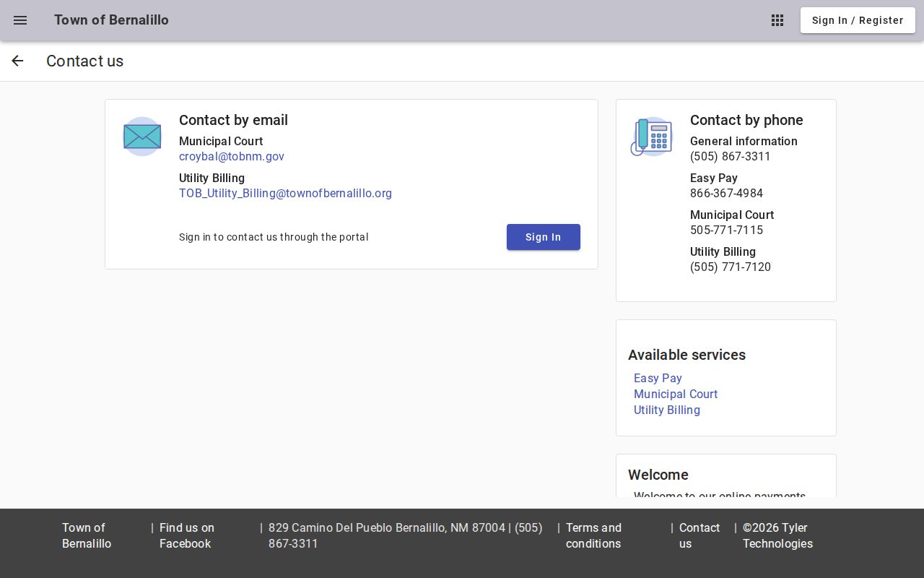Open the apps grid icon
The height and width of the screenshot is (578, 924).
777,20
